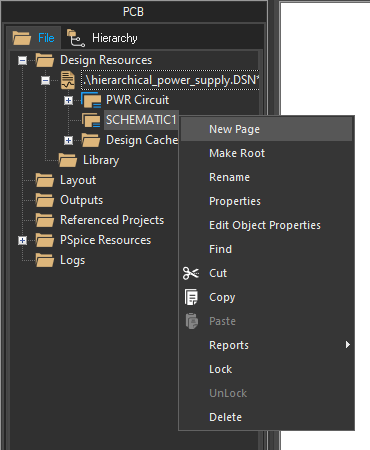
Task: Click the Logs folder icon
Action: 45,260
